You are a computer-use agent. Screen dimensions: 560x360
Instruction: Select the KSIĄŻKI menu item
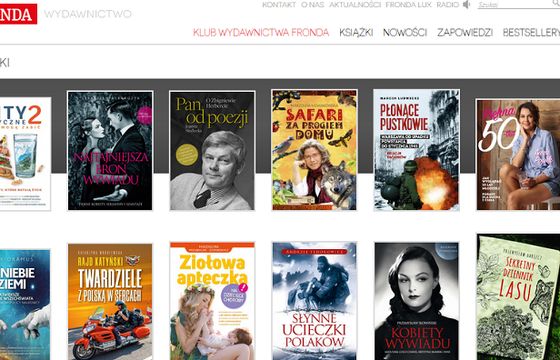(356, 32)
